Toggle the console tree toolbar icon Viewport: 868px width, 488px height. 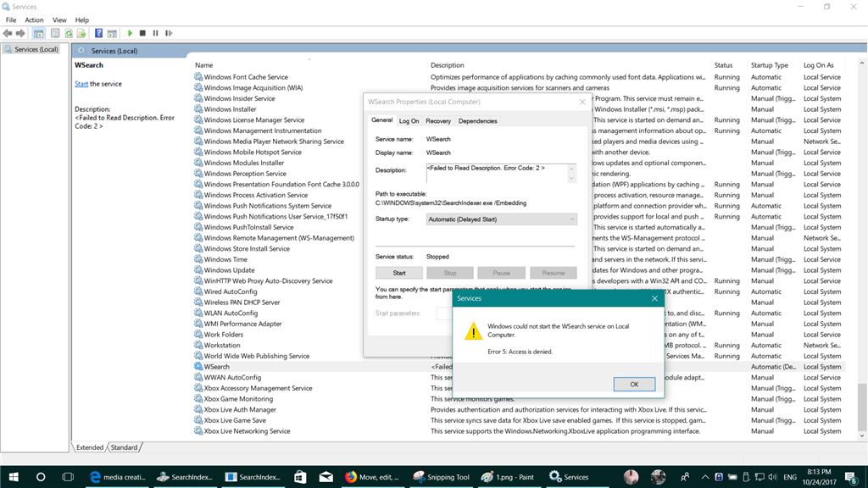tap(39, 33)
